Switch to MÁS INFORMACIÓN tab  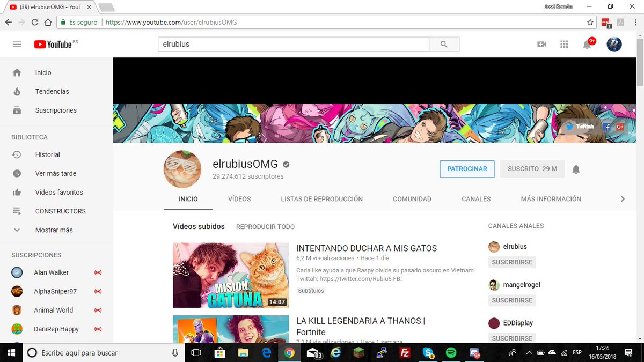(x=551, y=199)
